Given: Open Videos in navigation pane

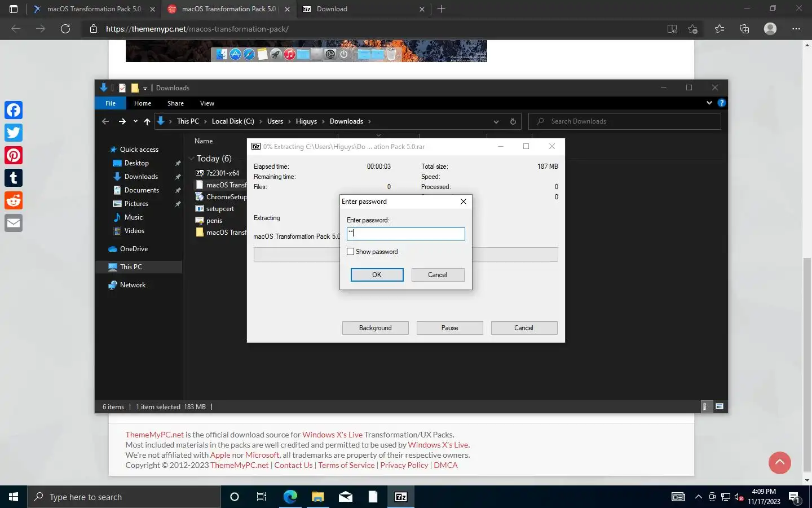Looking at the screenshot, I should click(x=134, y=231).
